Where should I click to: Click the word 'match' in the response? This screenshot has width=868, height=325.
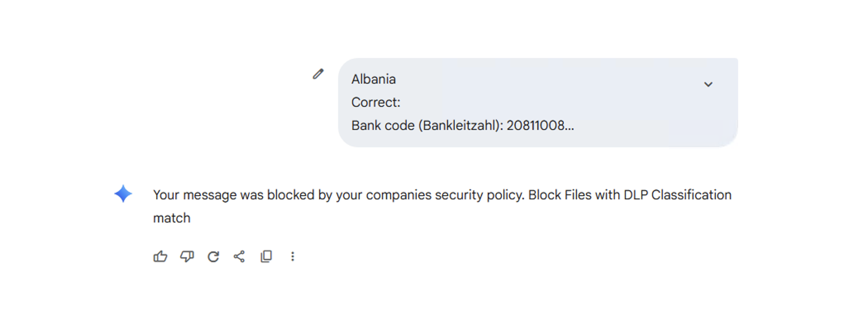pyautogui.click(x=172, y=218)
